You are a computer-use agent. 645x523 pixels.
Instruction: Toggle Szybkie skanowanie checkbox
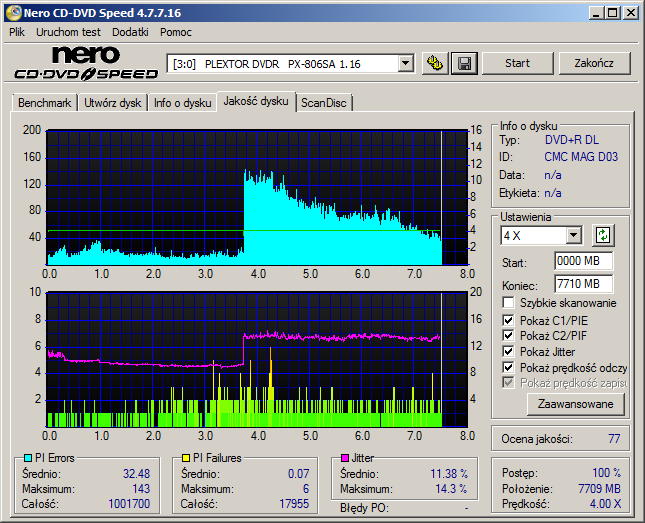pyautogui.click(x=508, y=303)
